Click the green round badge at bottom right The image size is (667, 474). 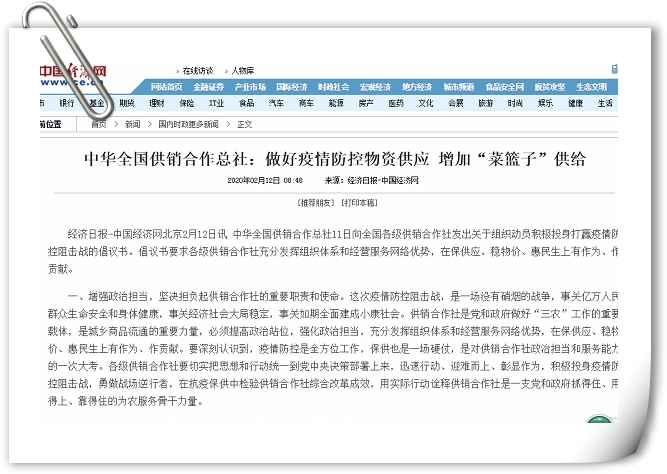click(599, 419)
